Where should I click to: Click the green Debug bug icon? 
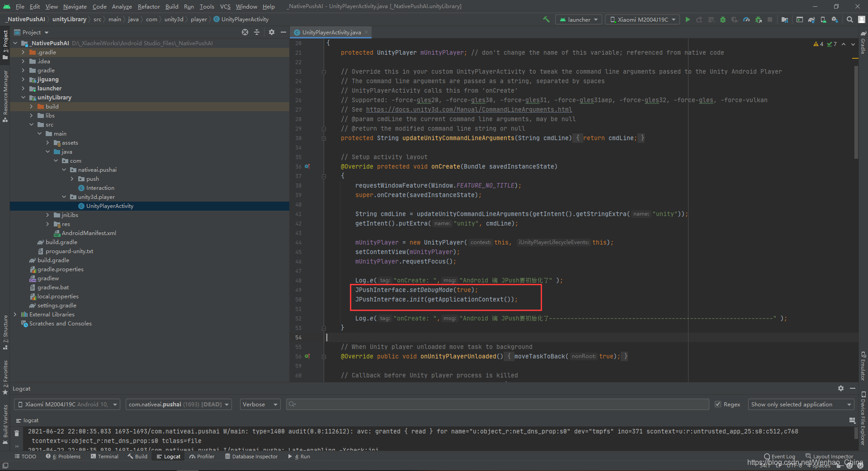click(723, 19)
